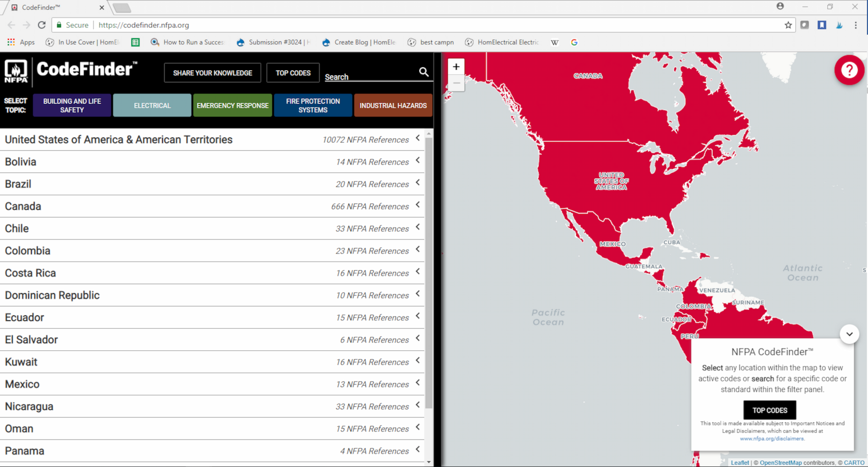868x467 pixels.
Task: Expand the Chile references chevron
Action: point(418,227)
